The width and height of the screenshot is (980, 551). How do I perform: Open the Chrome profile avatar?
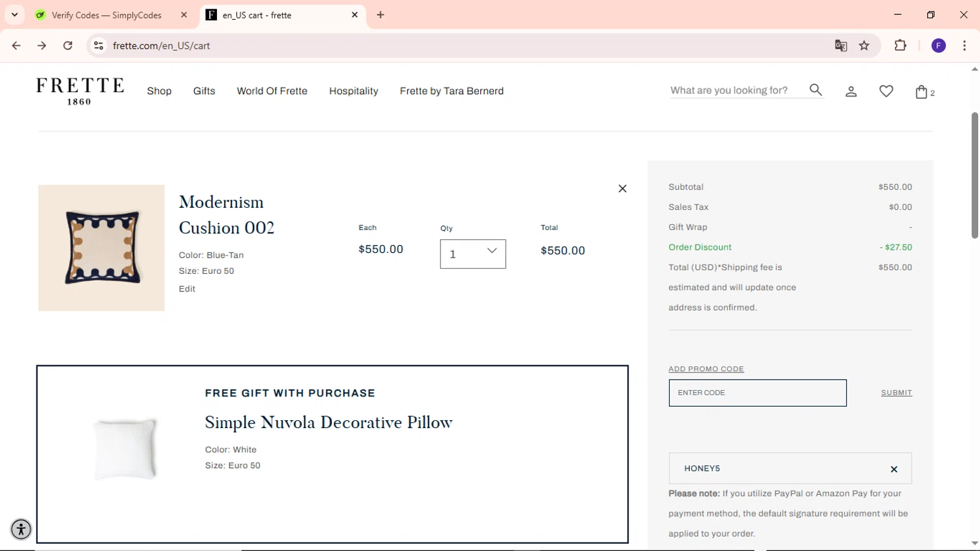(x=939, y=46)
